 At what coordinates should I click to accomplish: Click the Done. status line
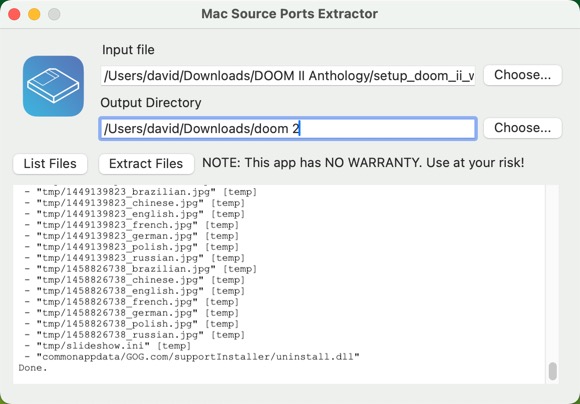(33, 368)
